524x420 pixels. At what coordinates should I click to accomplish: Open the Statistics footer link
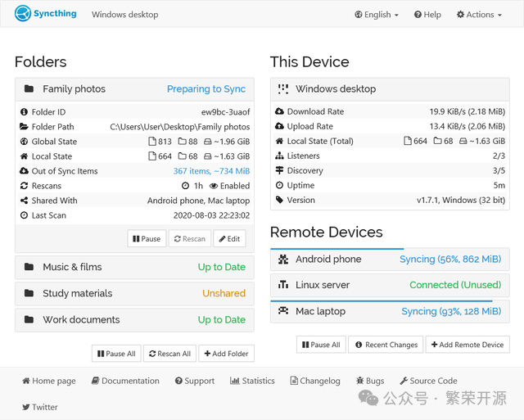(253, 381)
